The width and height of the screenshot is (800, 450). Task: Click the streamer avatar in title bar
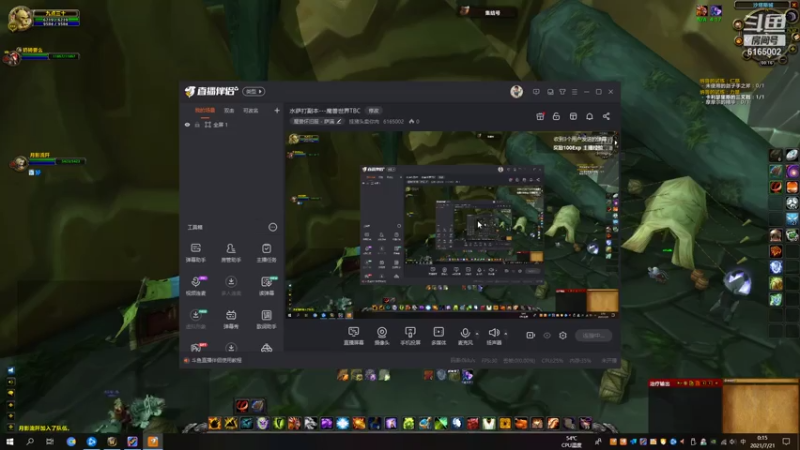pyautogui.click(x=516, y=91)
